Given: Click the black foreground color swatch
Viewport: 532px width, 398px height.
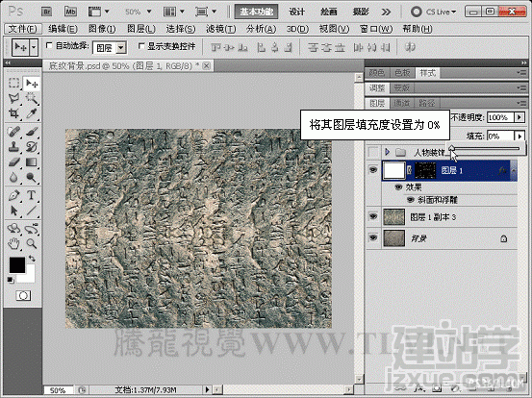Looking at the screenshot, I should click(x=17, y=264).
